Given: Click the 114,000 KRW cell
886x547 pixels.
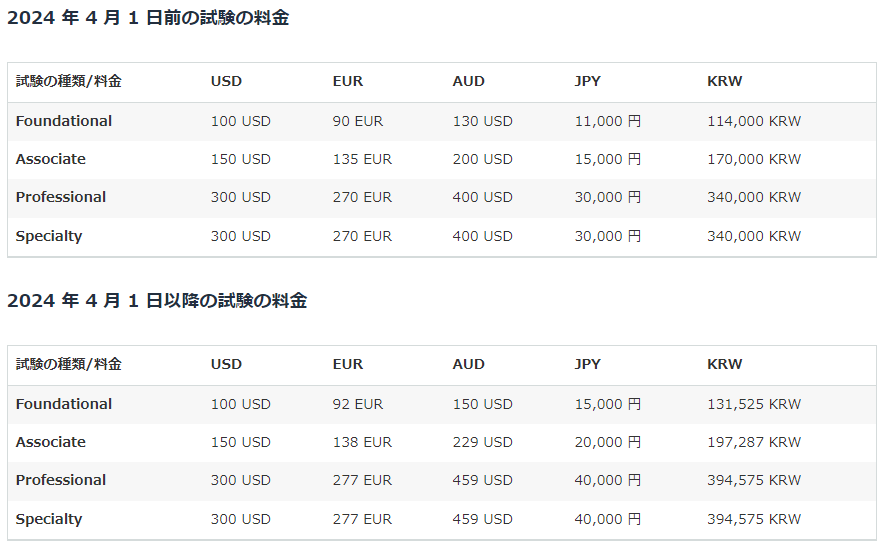Looking at the screenshot, I should pyautogui.click(x=754, y=121).
